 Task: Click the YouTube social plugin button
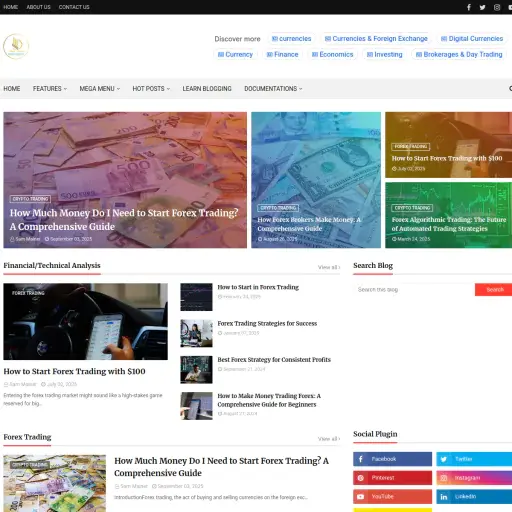pos(392,496)
